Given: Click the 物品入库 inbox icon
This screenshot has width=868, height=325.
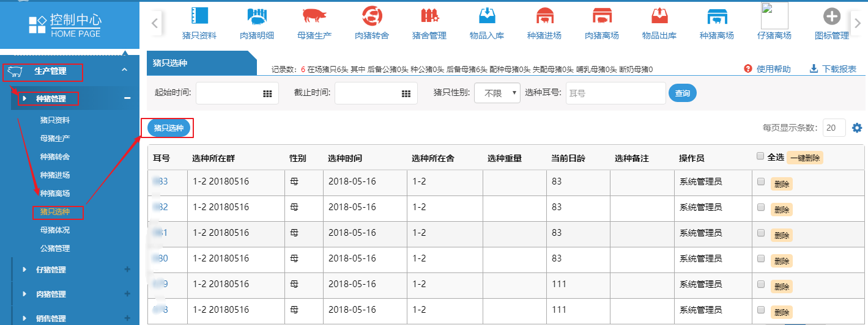Looking at the screenshot, I should (486, 16).
